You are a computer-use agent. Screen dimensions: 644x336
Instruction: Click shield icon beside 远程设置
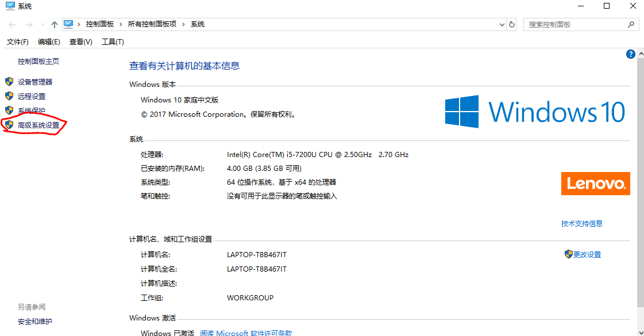(x=9, y=96)
